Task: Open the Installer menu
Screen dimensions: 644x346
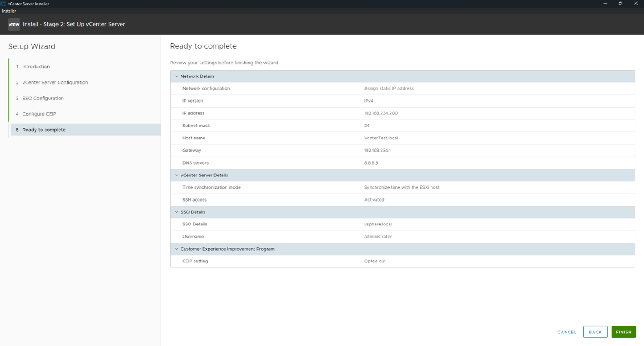Action: click(x=9, y=11)
